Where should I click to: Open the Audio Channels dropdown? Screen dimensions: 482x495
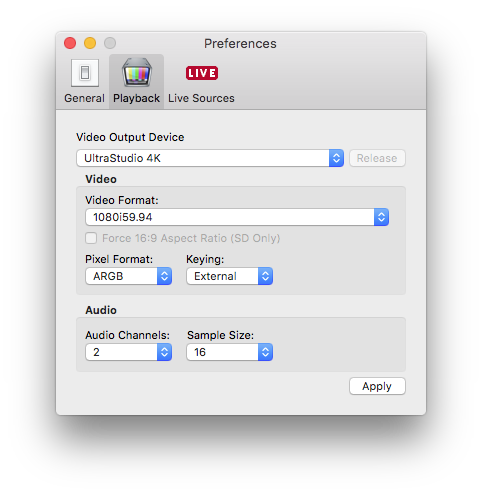(129, 352)
